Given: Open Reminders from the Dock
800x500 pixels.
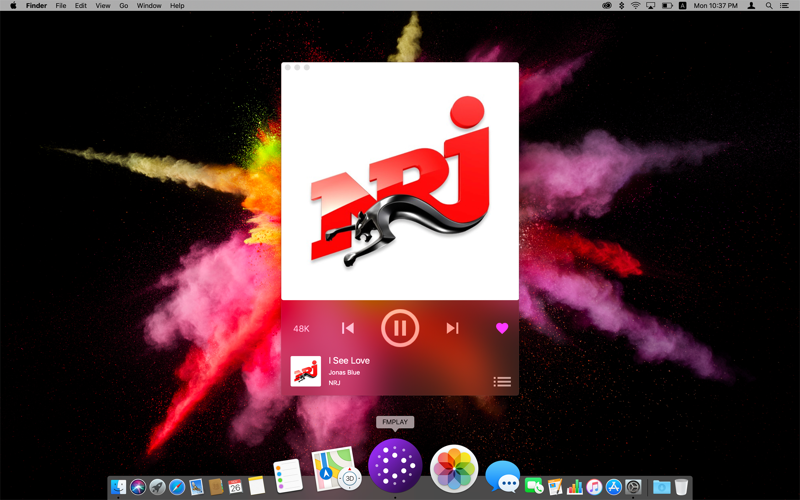Looking at the screenshot, I should coord(288,476).
